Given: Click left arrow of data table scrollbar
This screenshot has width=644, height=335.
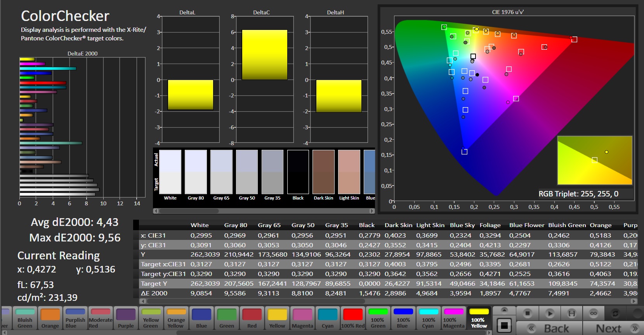Looking at the screenshot, I should point(142,301).
